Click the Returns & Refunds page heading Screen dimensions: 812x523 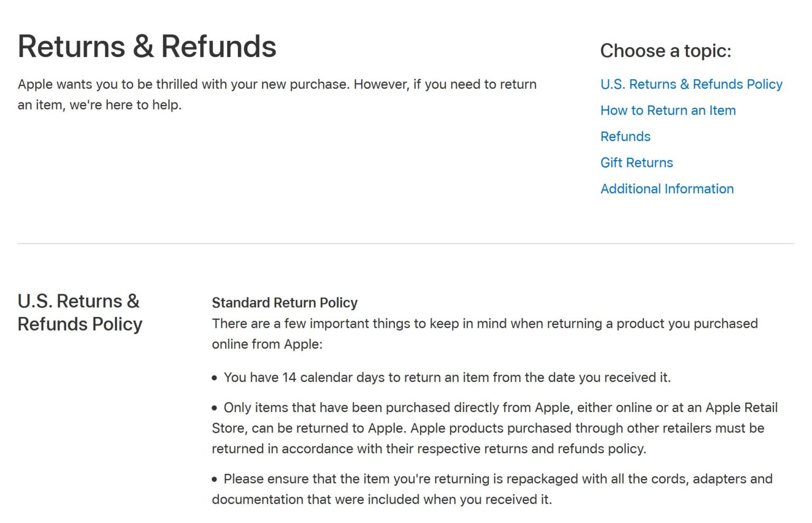147,46
